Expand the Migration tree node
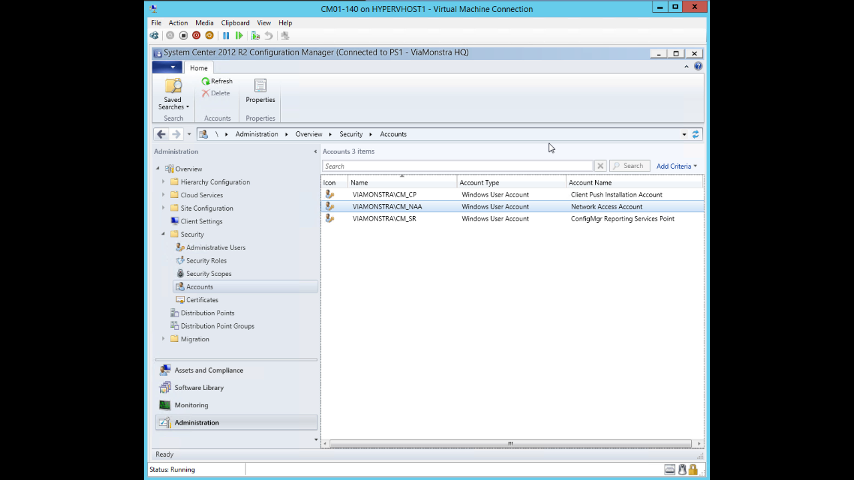Image resolution: width=854 pixels, height=480 pixels. click(163, 339)
